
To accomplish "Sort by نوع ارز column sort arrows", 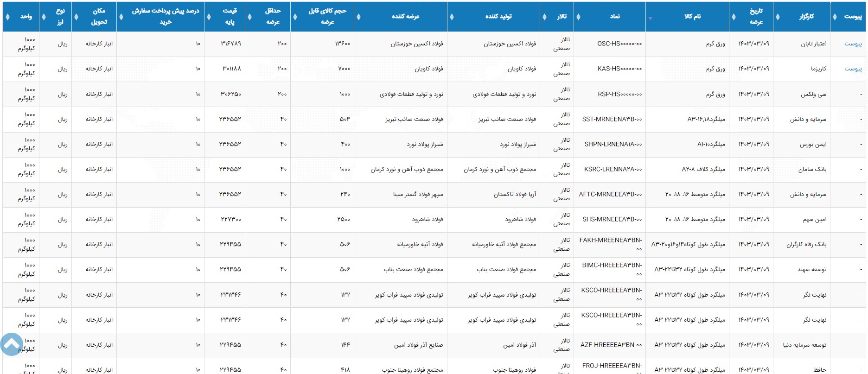I will (x=44, y=17).
